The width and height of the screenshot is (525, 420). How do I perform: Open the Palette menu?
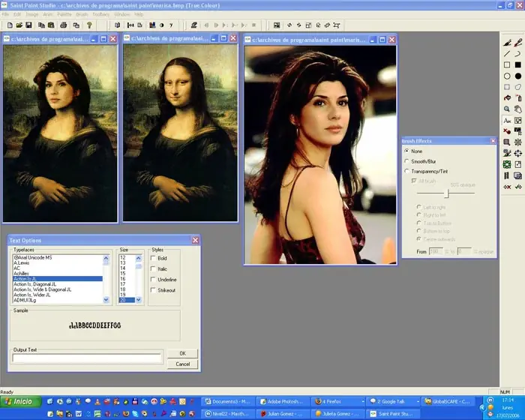(x=65, y=14)
